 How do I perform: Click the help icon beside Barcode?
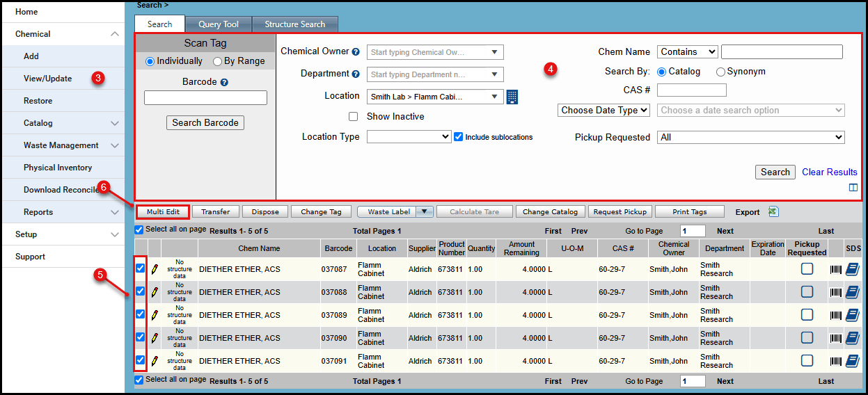click(x=224, y=82)
